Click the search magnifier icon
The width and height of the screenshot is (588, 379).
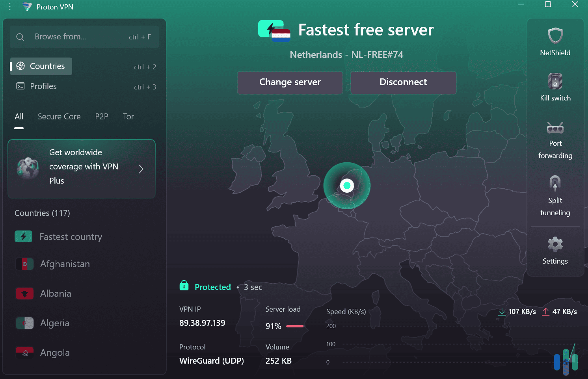tap(20, 37)
